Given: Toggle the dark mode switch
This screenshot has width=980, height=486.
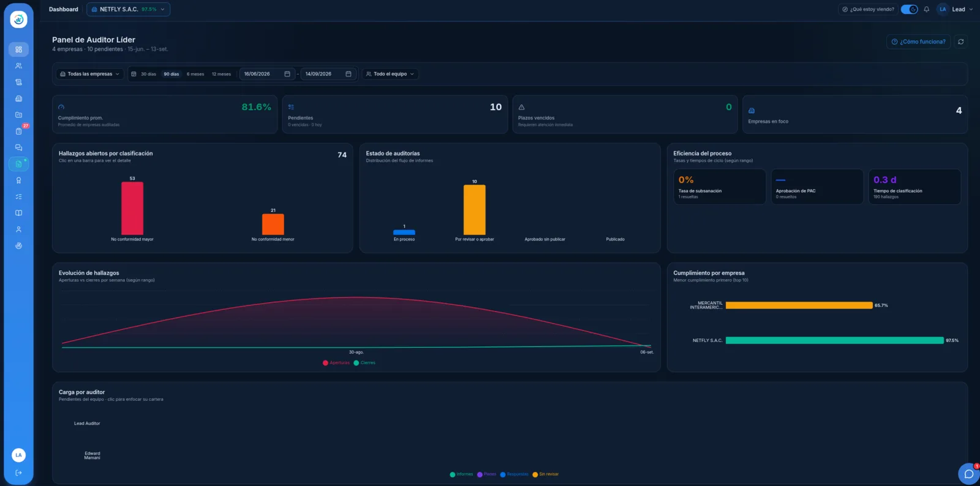Looking at the screenshot, I should pyautogui.click(x=910, y=9).
